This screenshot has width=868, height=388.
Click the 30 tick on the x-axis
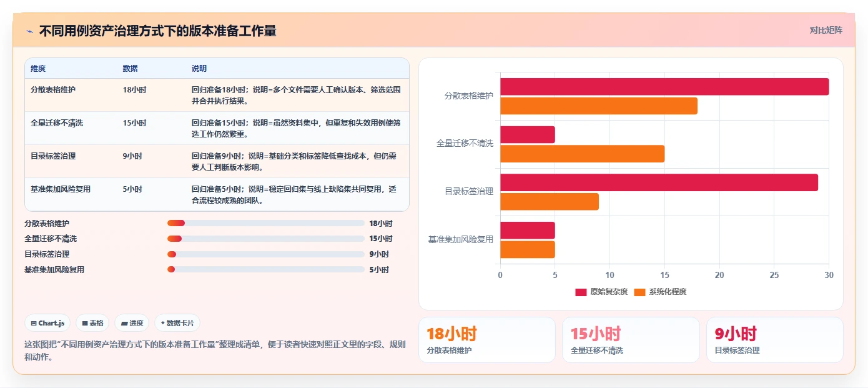point(829,275)
